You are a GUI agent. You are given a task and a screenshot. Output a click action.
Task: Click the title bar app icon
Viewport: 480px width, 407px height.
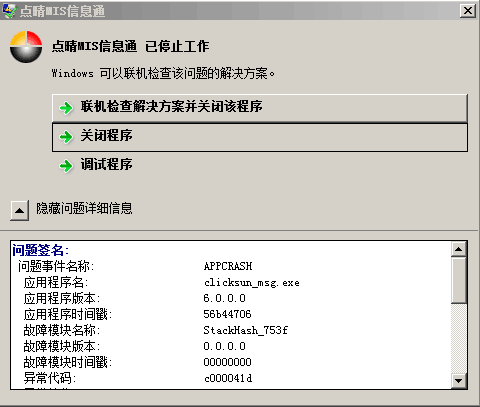pyautogui.click(x=9, y=11)
